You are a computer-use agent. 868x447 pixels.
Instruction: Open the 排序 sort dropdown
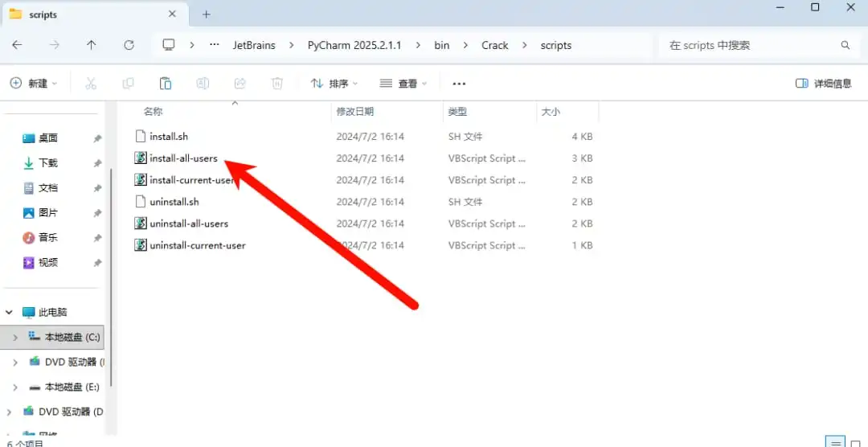[334, 84]
